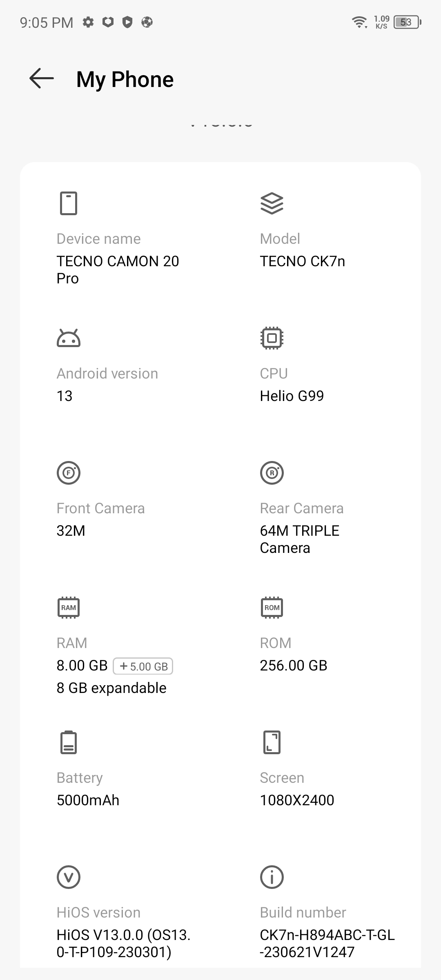Tap the My Phone page title

(x=125, y=79)
